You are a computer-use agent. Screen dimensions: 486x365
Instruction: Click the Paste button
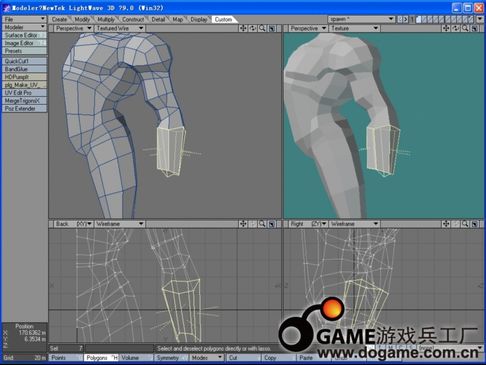[x=314, y=358]
